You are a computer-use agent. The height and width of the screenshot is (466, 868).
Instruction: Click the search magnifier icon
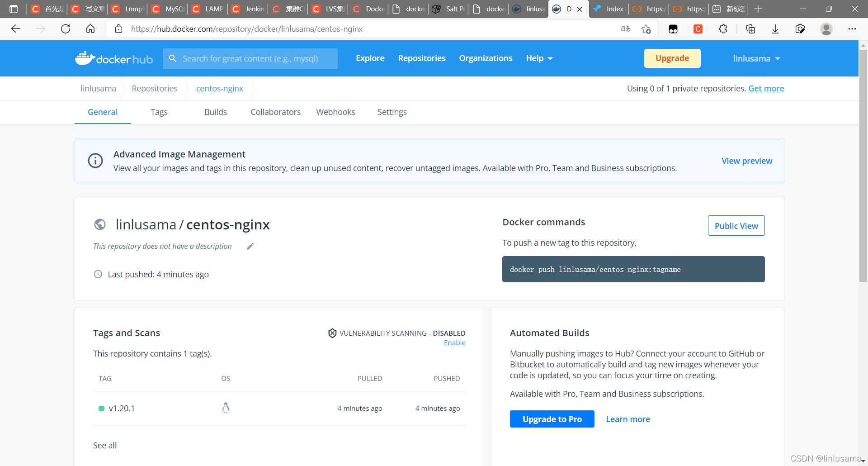172,58
